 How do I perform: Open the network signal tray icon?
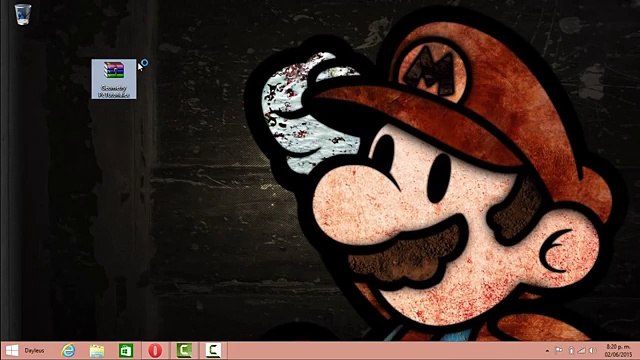582,351
